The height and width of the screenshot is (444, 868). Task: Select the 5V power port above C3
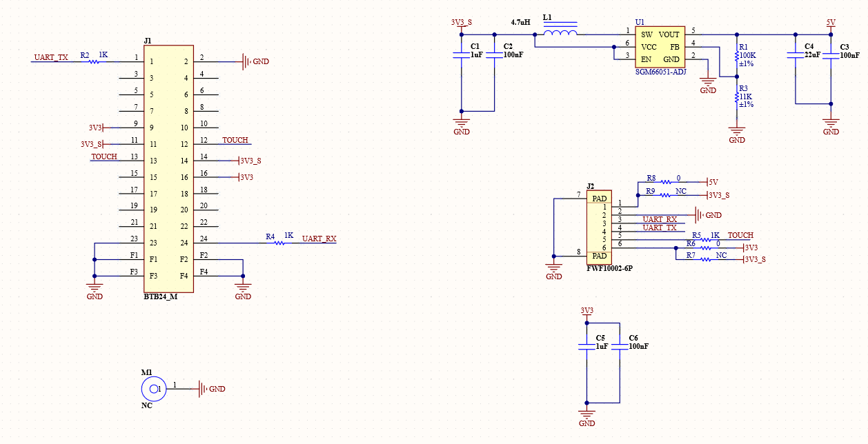coord(831,23)
